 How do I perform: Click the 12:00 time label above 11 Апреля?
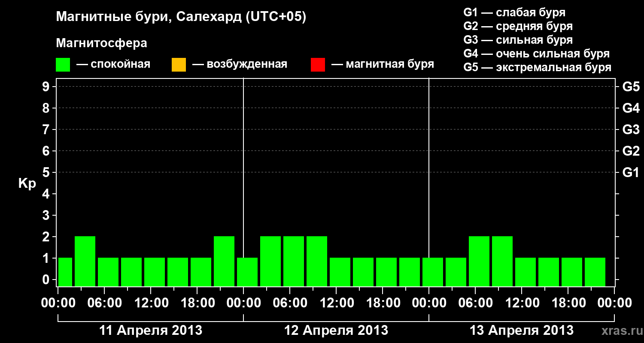click(151, 303)
